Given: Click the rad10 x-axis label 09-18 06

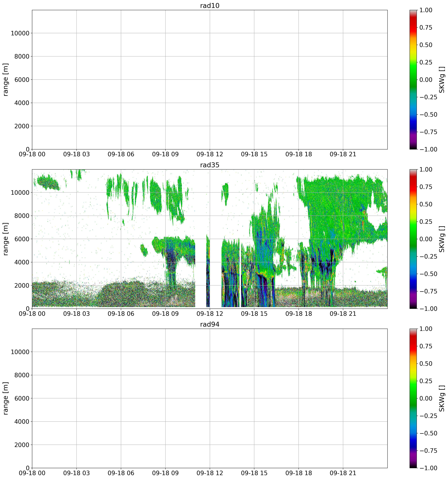Looking at the screenshot, I should pyautogui.click(x=121, y=154).
